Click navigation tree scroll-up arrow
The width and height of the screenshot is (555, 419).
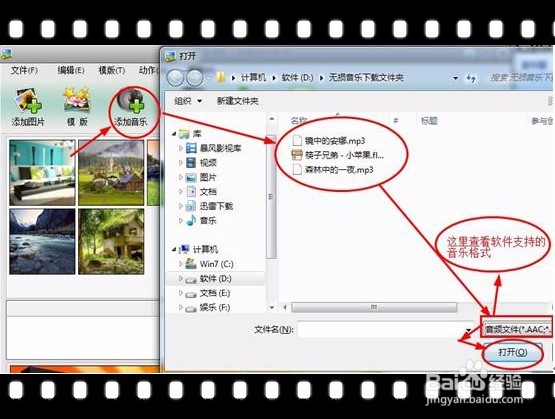pyautogui.click(x=271, y=119)
